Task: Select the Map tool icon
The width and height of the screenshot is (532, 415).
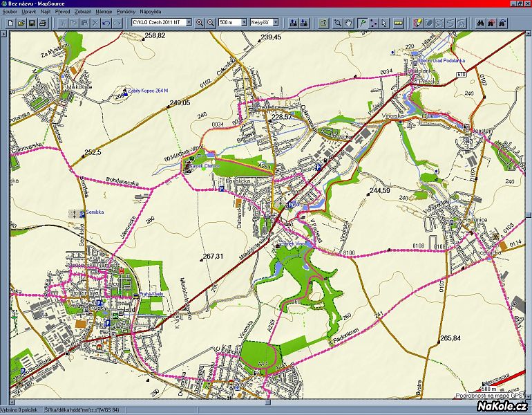Action: tap(324, 23)
